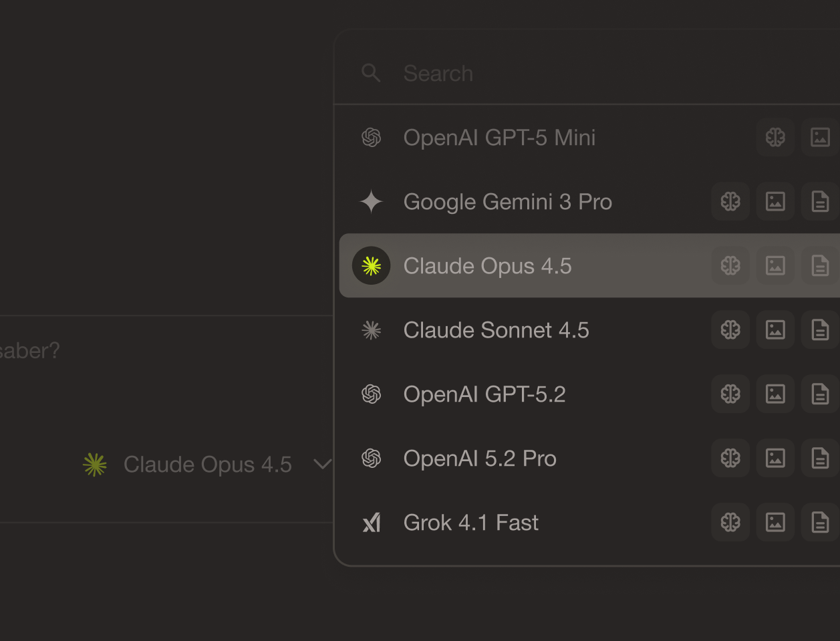
Task: Choose OpenAI 5.2 Pro from the model menu
Action: (479, 458)
